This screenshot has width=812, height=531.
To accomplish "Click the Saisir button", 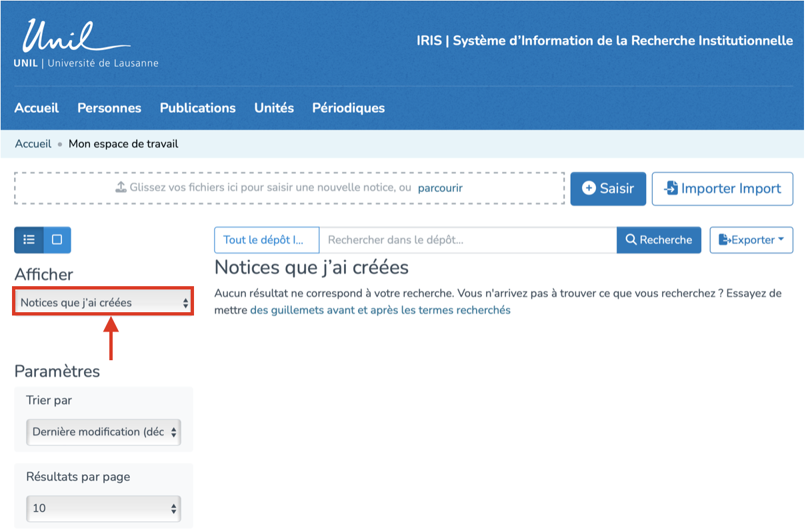I will pyautogui.click(x=607, y=189).
